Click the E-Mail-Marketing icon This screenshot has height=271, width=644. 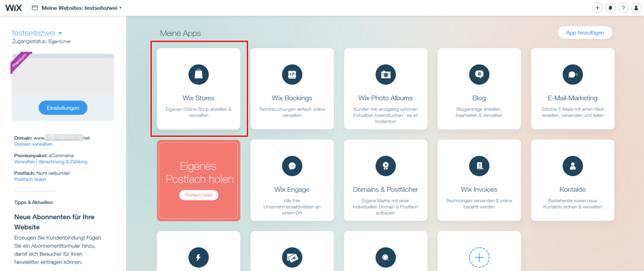[573, 74]
